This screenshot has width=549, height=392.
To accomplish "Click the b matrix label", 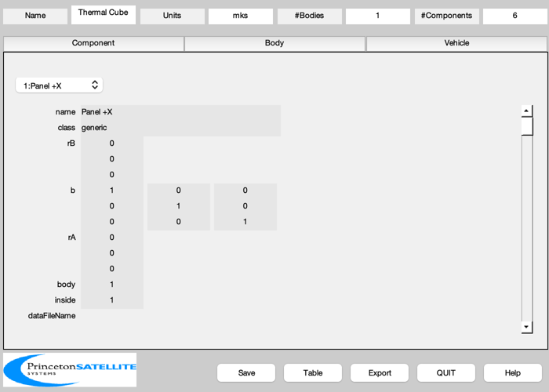I will [x=73, y=191].
